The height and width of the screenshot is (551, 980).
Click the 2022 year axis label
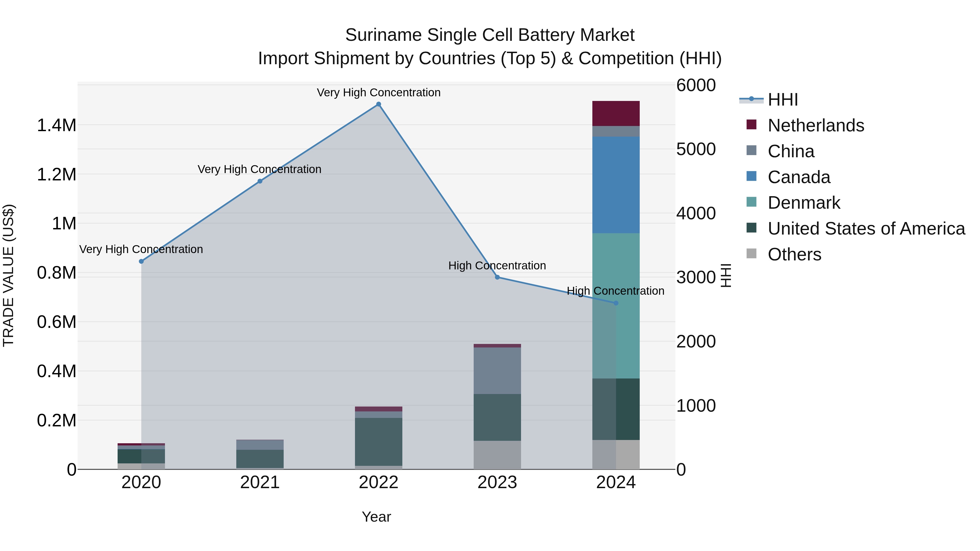click(379, 482)
